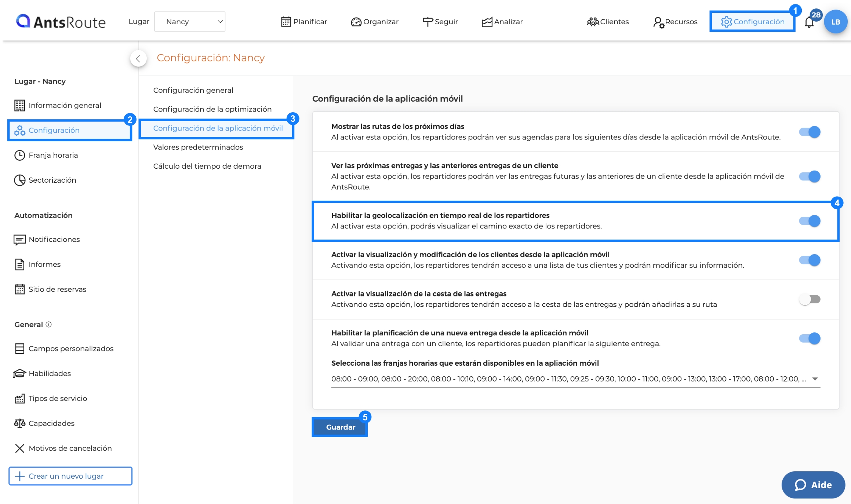This screenshot has width=851, height=504.
Task: Click the Recursos user-gear icon
Action: point(659,22)
